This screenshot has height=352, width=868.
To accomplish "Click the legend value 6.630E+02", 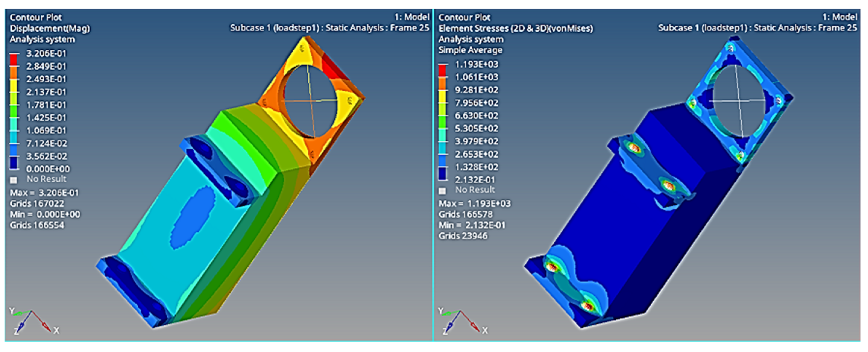I will 477,115.
